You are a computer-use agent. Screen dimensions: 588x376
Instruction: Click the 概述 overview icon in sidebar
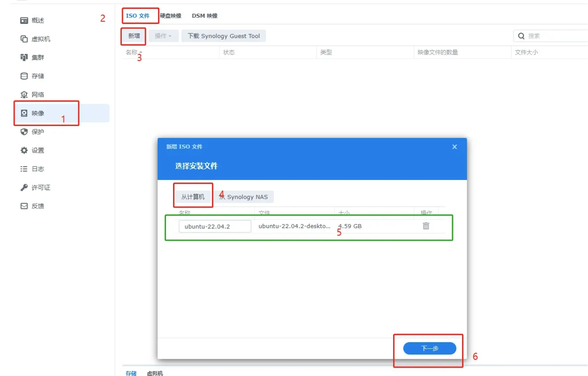point(24,21)
